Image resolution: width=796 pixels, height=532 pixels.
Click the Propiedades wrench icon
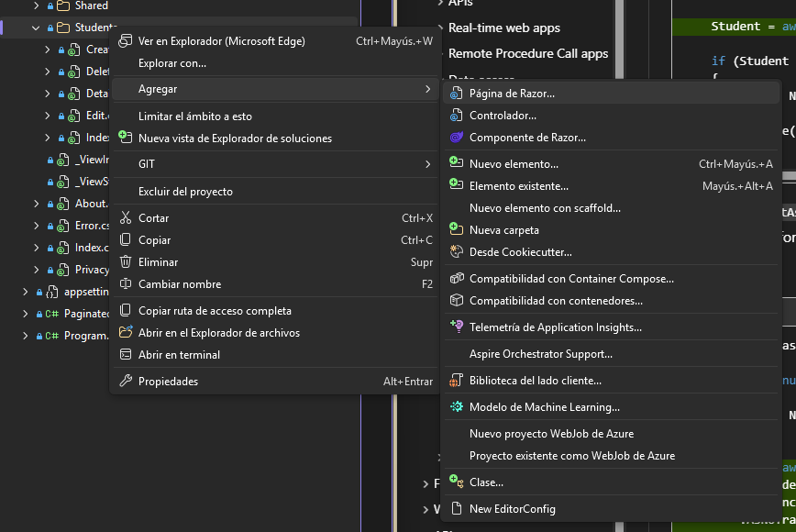tap(126, 381)
